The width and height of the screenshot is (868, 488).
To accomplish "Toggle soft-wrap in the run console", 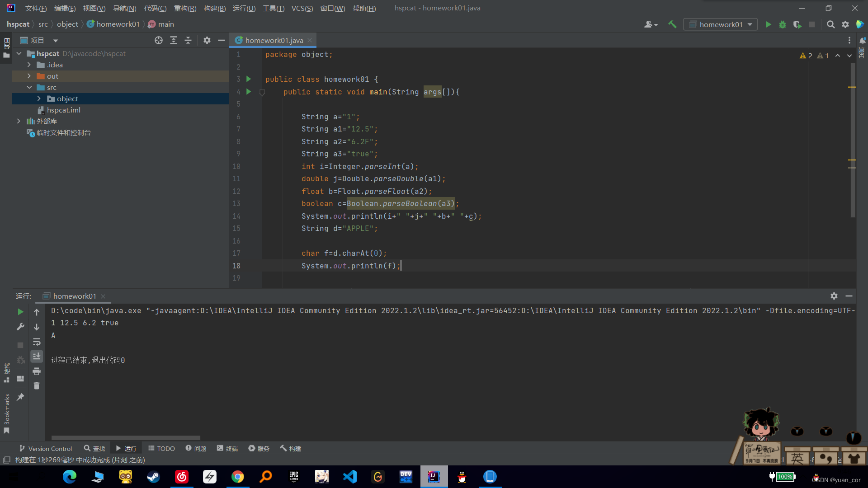I will pos(37,342).
